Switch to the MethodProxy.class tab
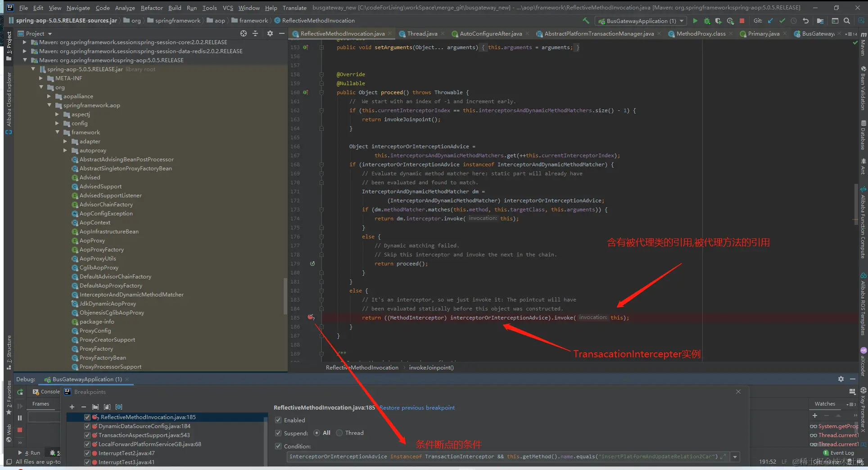868x470 pixels. pyautogui.click(x=701, y=34)
